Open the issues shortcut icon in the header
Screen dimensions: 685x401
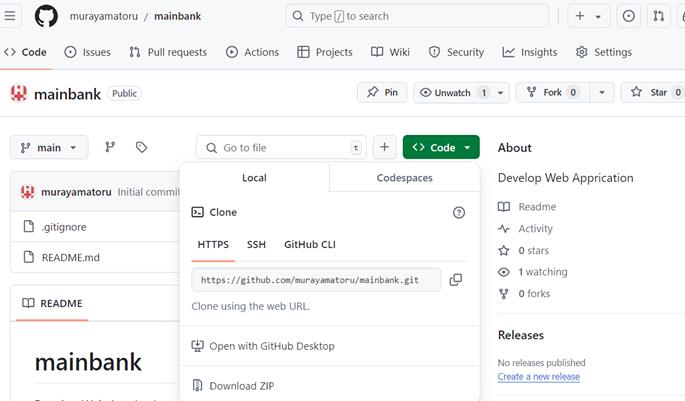(x=629, y=16)
